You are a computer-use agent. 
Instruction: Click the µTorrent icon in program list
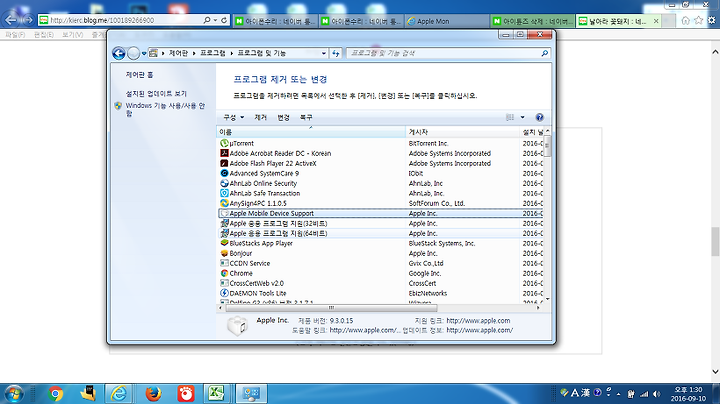click(224, 143)
